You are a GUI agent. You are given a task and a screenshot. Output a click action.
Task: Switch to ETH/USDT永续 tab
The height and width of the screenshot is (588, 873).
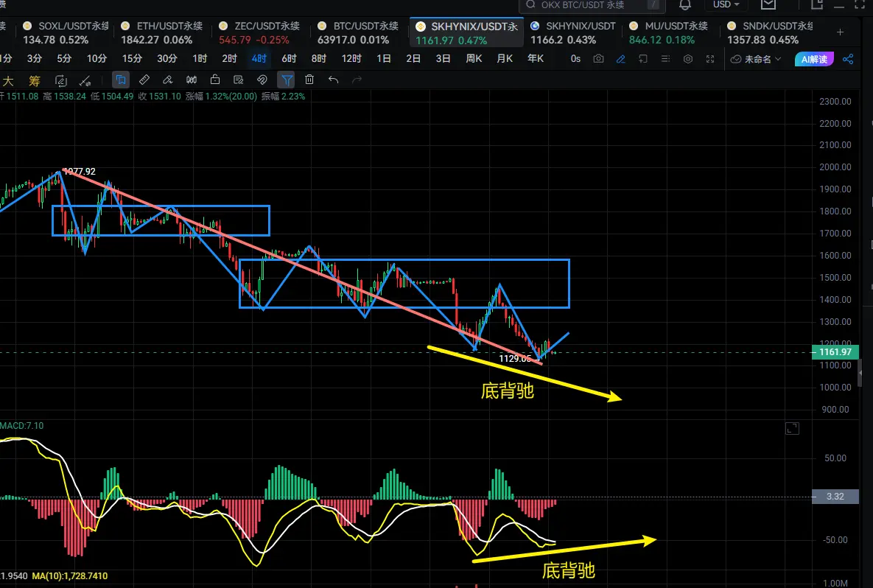[x=163, y=33]
